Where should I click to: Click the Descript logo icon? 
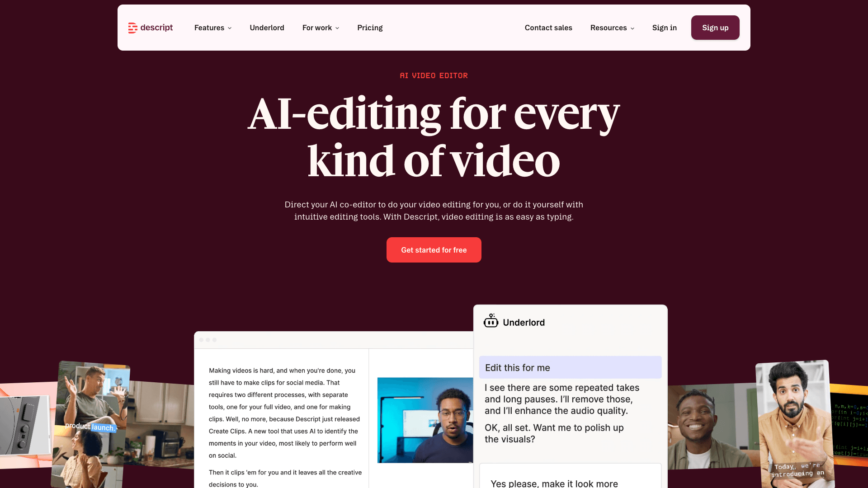tap(132, 28)
